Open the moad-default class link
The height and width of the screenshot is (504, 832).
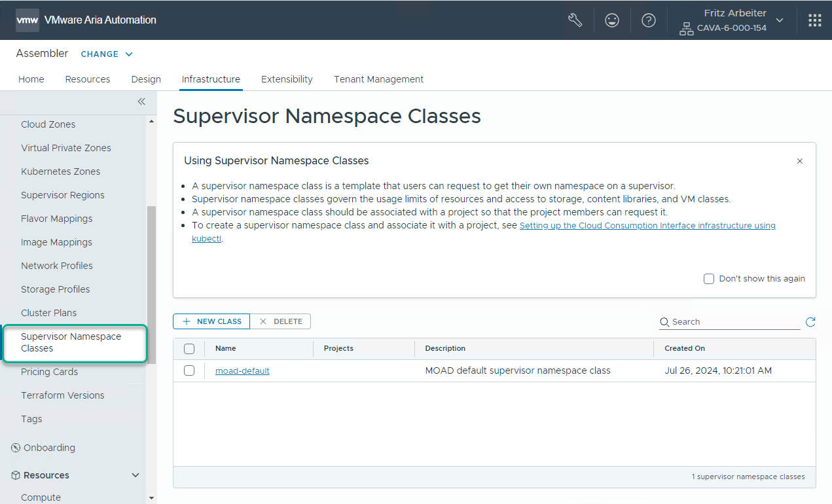(242, 370)
